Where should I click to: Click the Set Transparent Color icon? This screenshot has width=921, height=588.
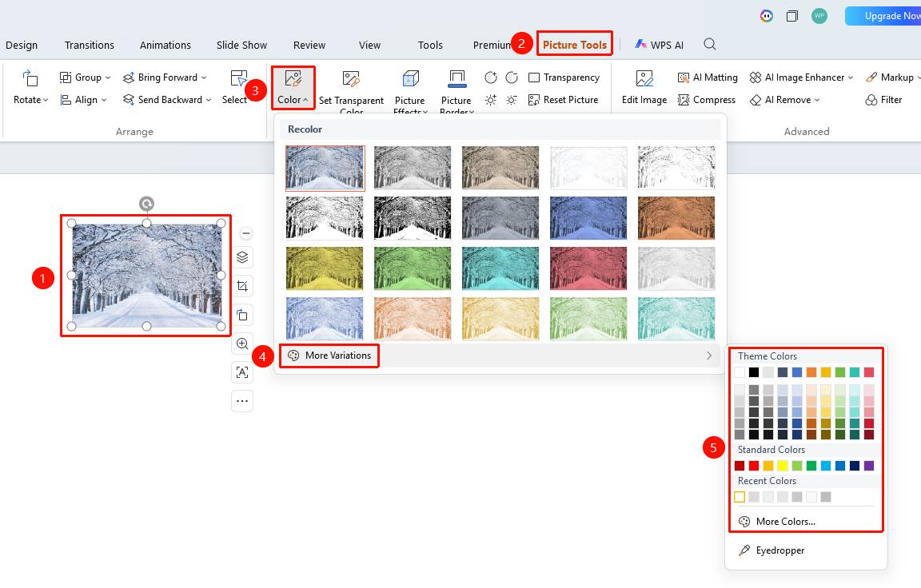[351, 79]
